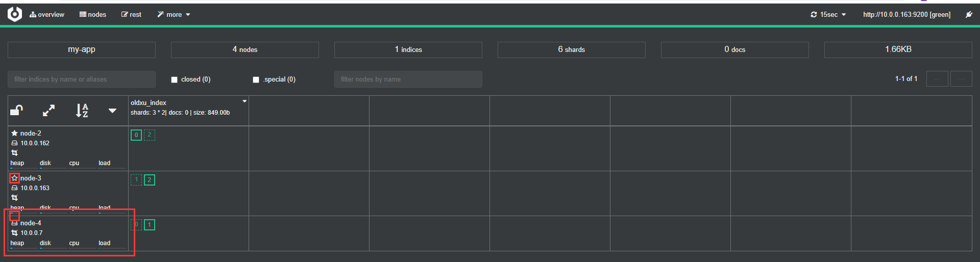Open the nodes page
Viewport: 980px width, 262px height.
point(93,15)
